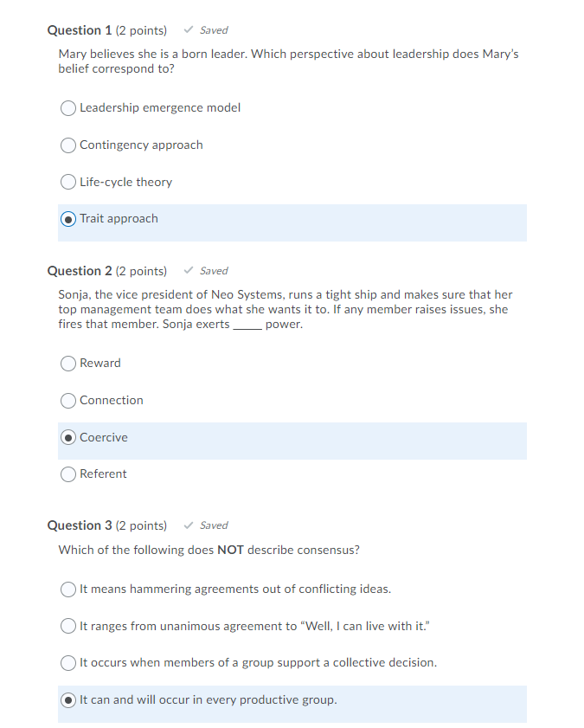The height and width of the screenshot is (728, 584).
Task: Click the Saved label next to Question 1
Action: pyautogui.click(x=213, y=29)
